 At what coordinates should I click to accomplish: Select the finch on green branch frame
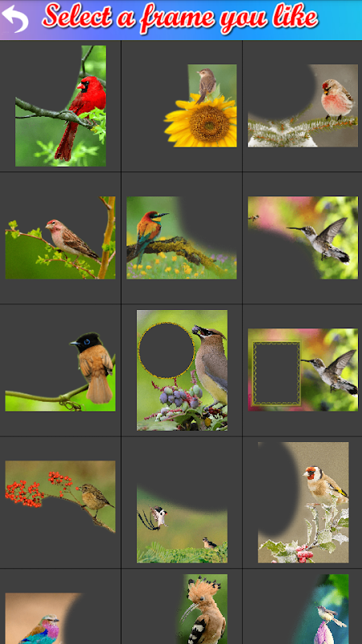point(60,237)
